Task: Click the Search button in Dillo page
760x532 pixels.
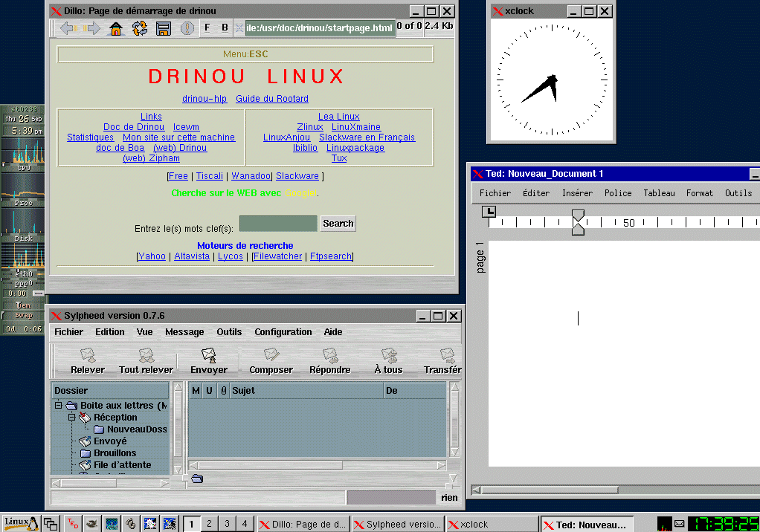Action: click(x=338, y=223)
